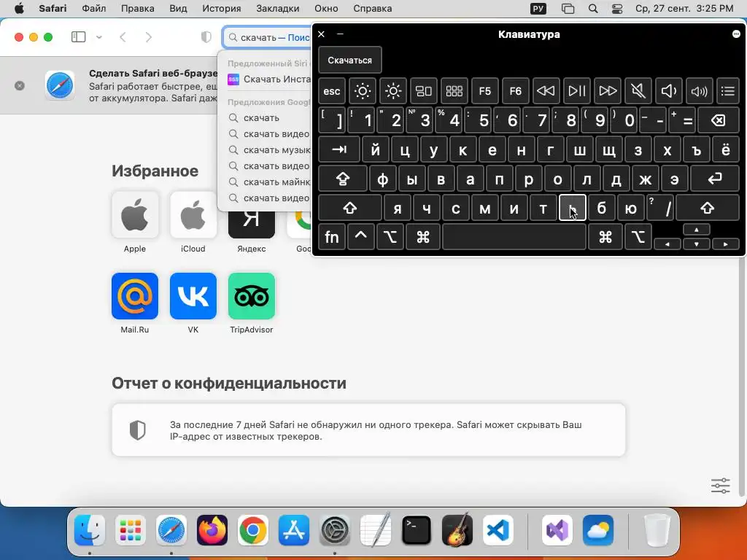
Task: Decrease brightness key on keyboard viewer
Action: [x=362, y=91]
